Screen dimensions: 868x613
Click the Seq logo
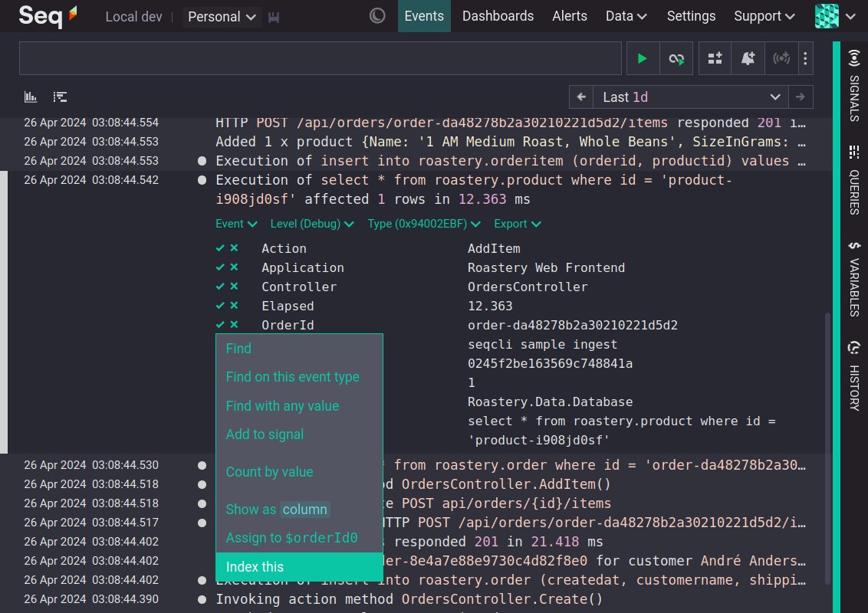coord(48,15)
